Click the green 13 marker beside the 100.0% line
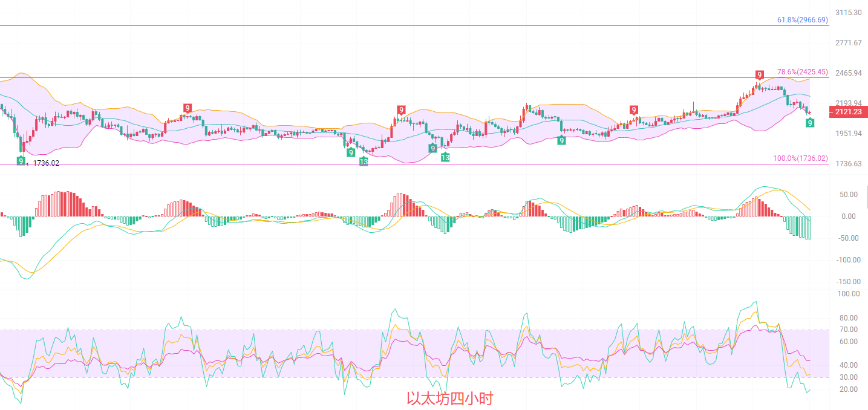The image size is (868, 410). [364, 161]
